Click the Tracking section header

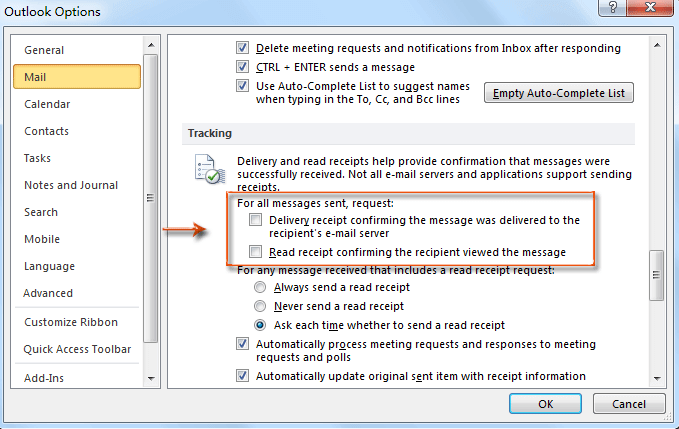408,133
